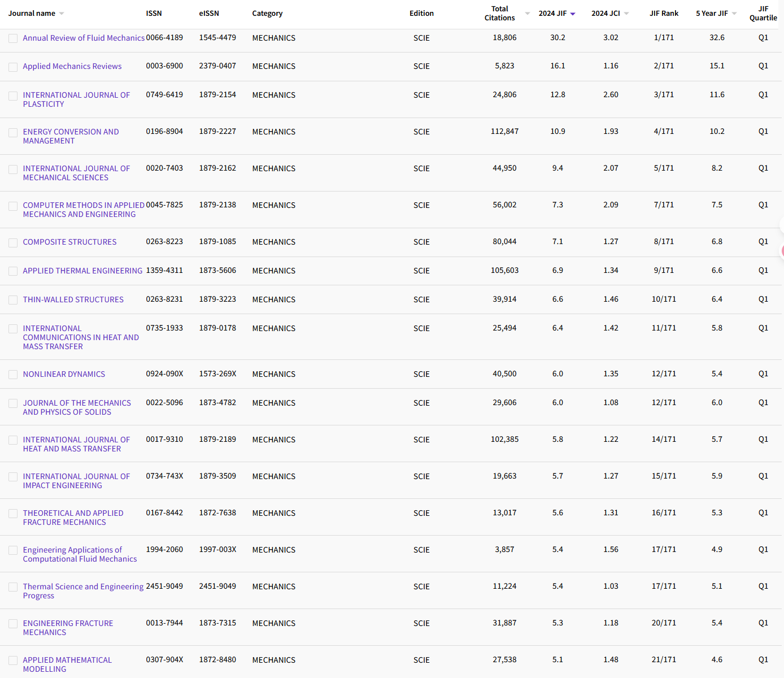
Task: Open Thin-Walled Structures journal link
Action: tap(73, 299)
